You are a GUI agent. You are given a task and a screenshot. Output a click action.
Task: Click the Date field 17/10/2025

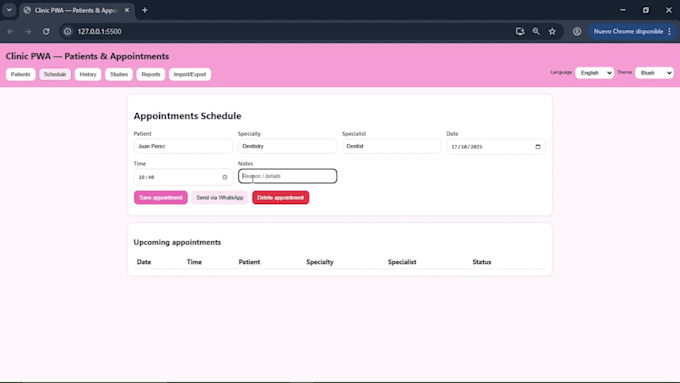click(496, 147)
